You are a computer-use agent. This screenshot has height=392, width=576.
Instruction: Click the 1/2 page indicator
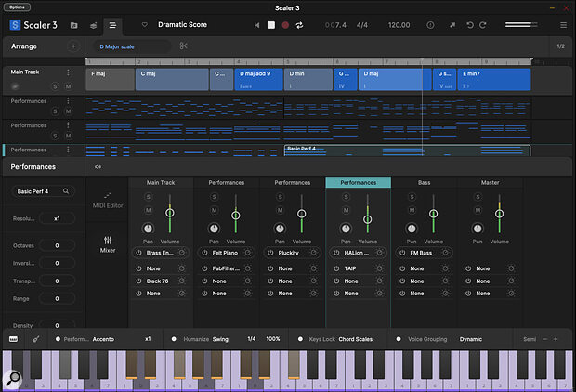click(560, 46)
